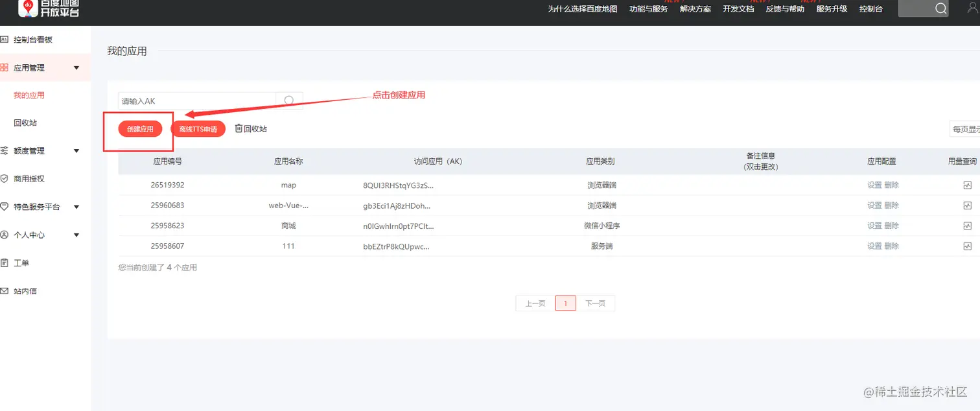980x411 pixels.
Task: Click the 创建应用 button
Action: 140,129
